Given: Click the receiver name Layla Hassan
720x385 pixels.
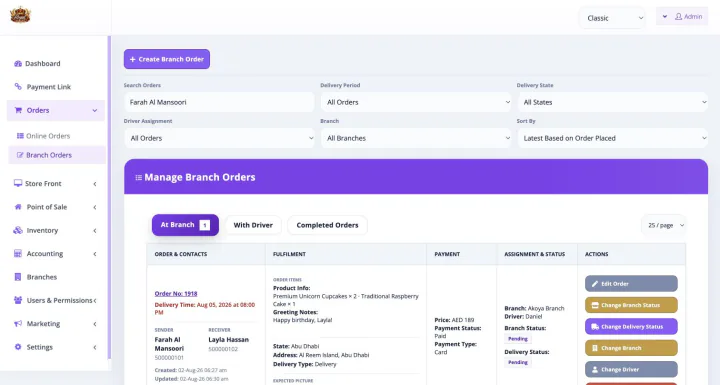Looking at the screenshot, I should [x=229, y=340].
